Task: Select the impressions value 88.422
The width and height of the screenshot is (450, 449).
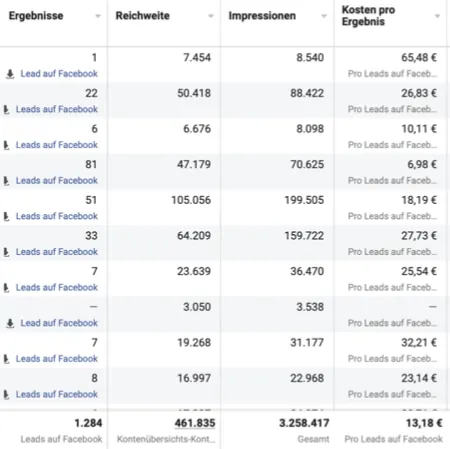Action: coord(307,93)
